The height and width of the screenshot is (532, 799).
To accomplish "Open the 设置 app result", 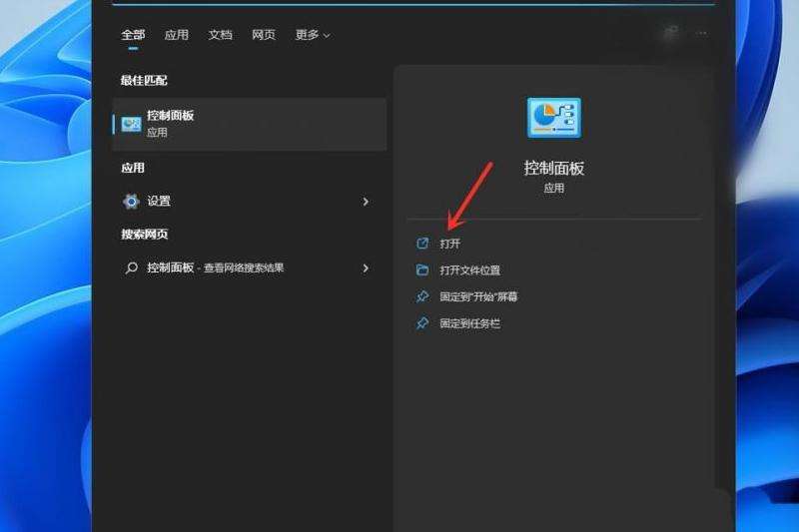I will click(249, 202).
